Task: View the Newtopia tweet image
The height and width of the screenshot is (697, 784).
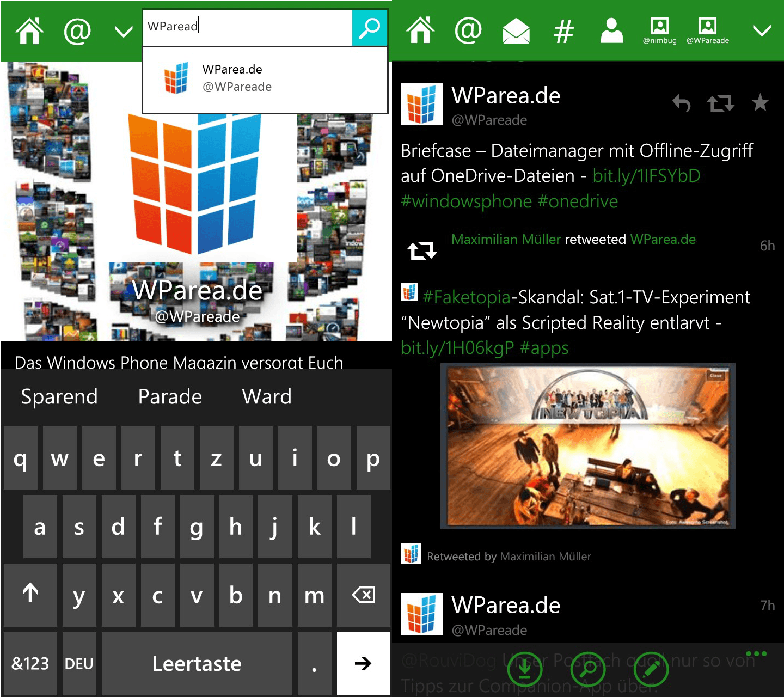Action: [588, 446]
